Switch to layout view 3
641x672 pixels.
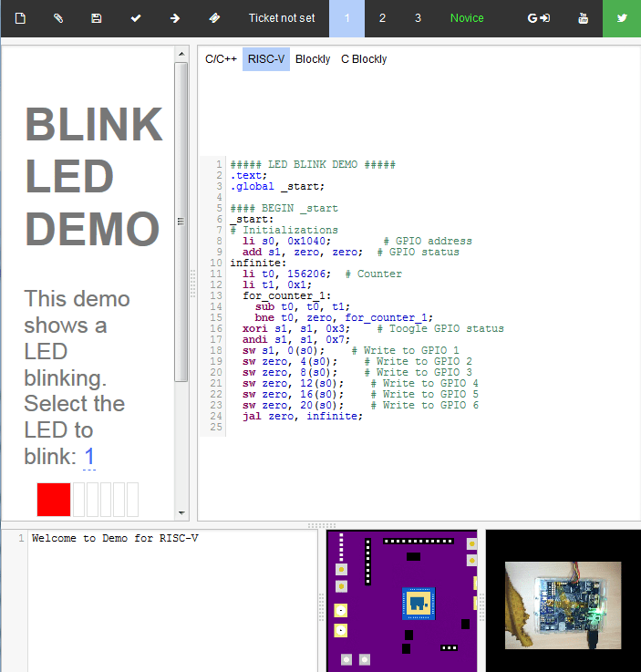click(x=418, y=18)
